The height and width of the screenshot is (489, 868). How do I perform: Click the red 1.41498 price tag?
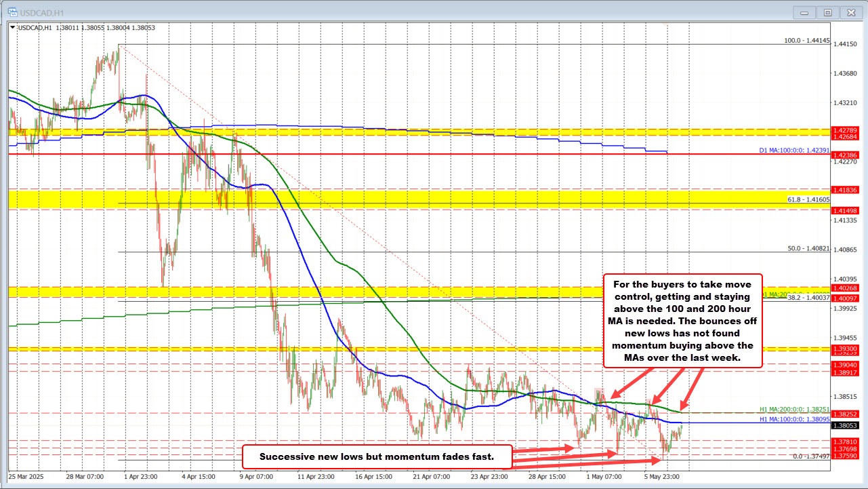pyautogui.click(x=846, y=211)
